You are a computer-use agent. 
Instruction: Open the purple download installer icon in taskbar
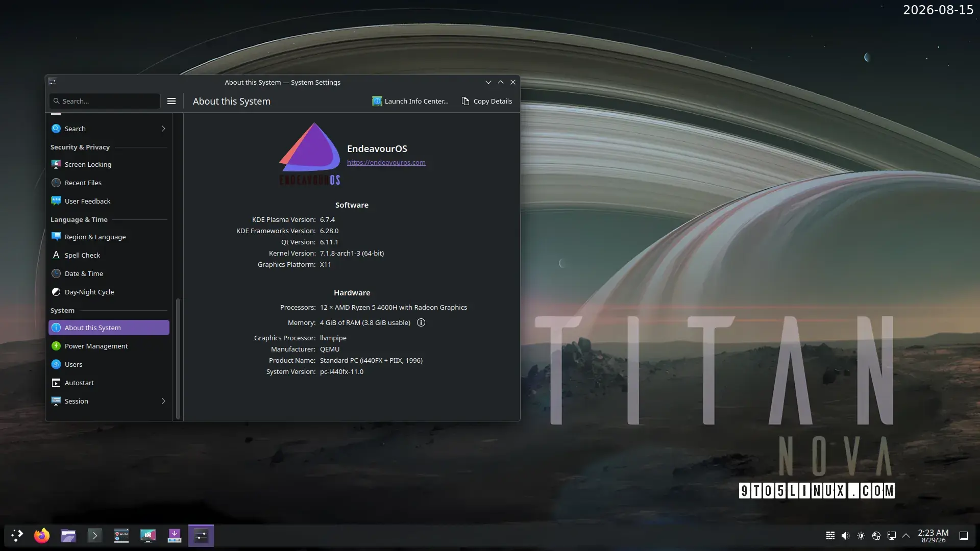point(175,536)
